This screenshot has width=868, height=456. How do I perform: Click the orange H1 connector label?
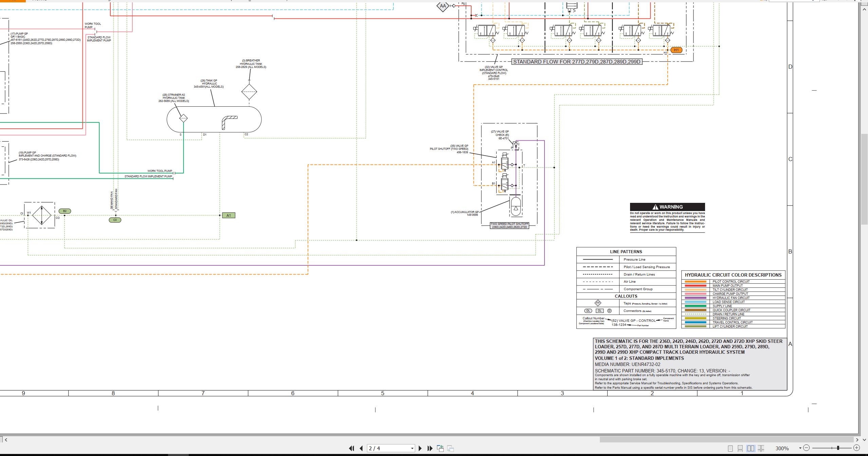coord(676,50)
